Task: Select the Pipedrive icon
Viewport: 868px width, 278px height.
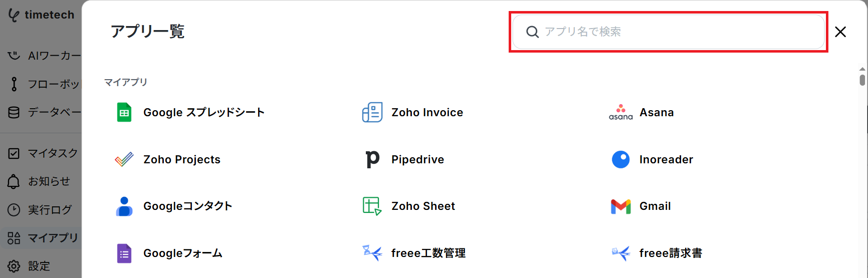Action: click(372, 159)
